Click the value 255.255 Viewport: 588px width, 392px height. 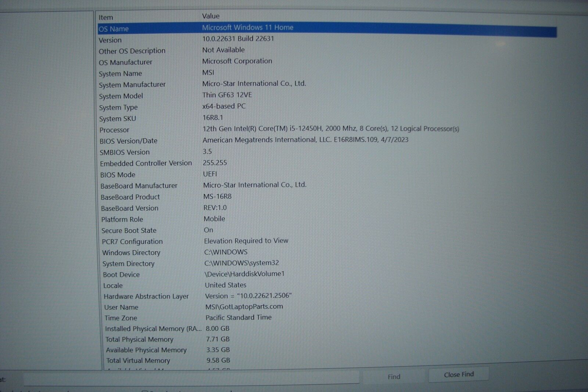(x=215, y=163)
